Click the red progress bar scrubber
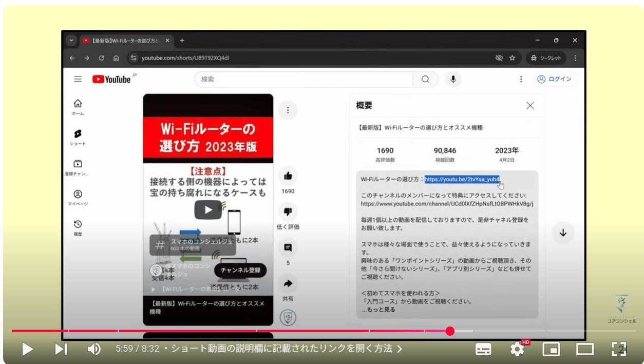 pos(450,331)
